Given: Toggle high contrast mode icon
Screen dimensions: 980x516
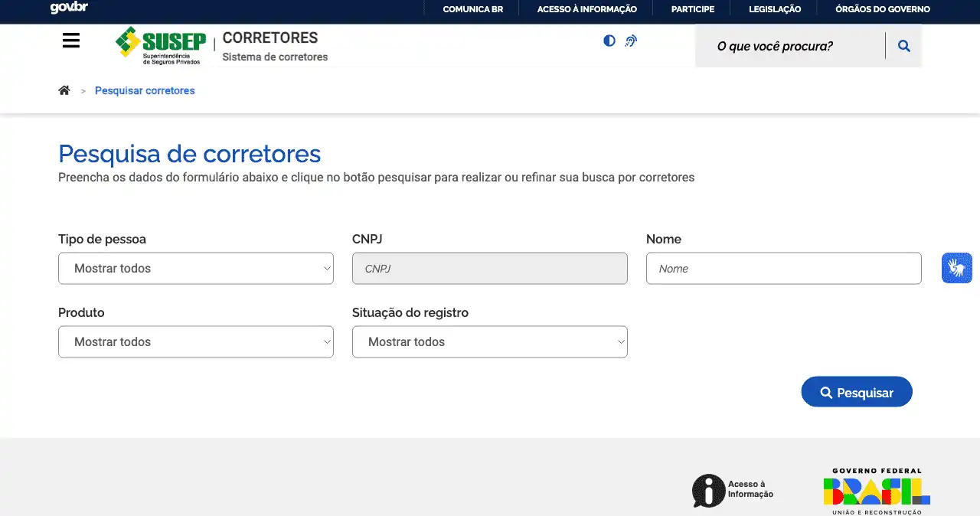Looking at the screenshot, I should tap(609, 41).
